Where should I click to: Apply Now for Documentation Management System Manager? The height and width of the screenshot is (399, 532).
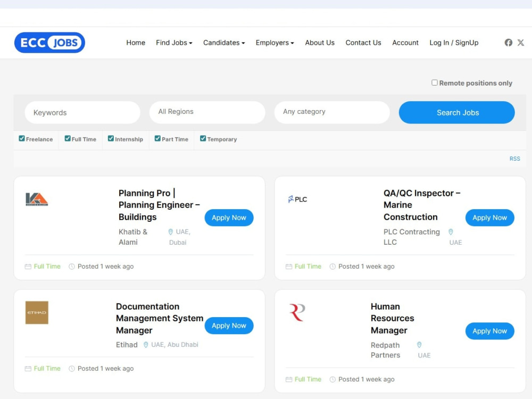229,326
